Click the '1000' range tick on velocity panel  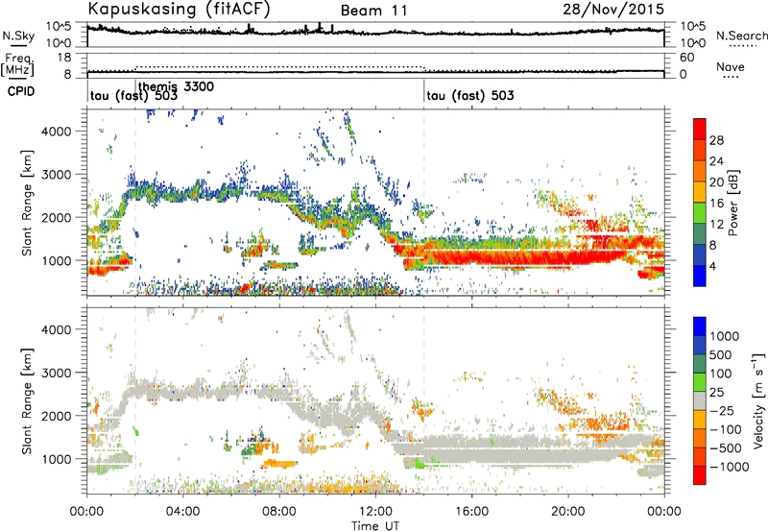(56, 459)
